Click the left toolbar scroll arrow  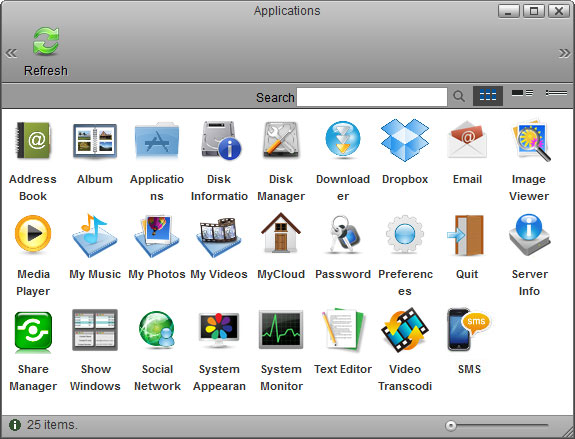pos(11,54)
